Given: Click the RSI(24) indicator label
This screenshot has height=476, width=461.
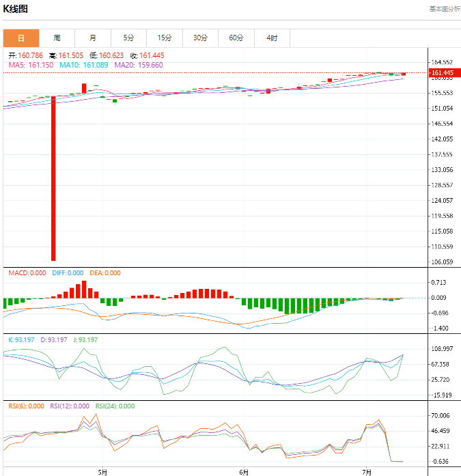Looking at the screenshot, I should pos(115,406).
